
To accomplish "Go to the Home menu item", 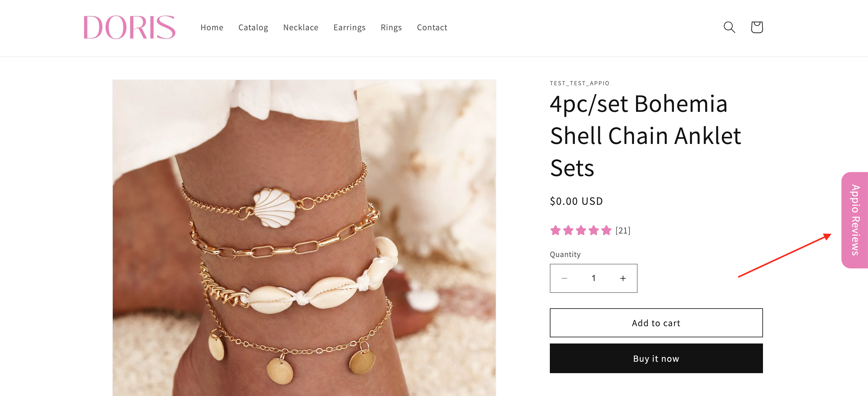I will tap(212, 27).
